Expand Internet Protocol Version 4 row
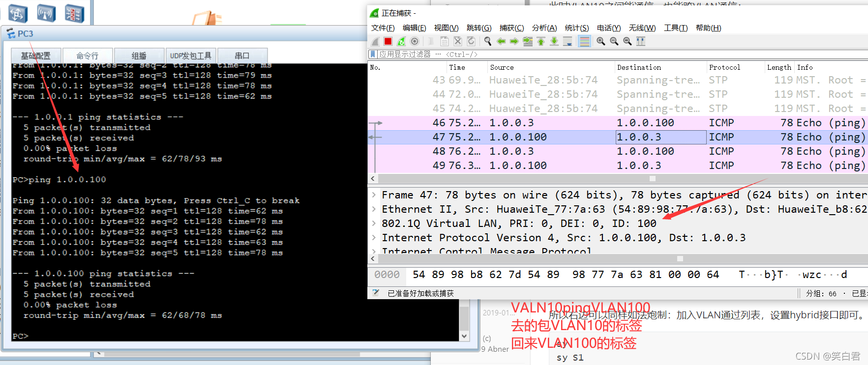This screenshot has width=868, height=365. click(x=374, y=238)
